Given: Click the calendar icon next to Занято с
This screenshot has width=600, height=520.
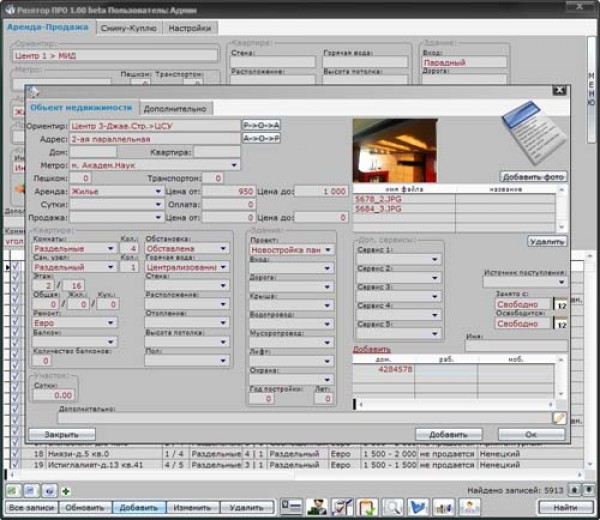Looking at the screenshot, I should [x=560, y=305].
